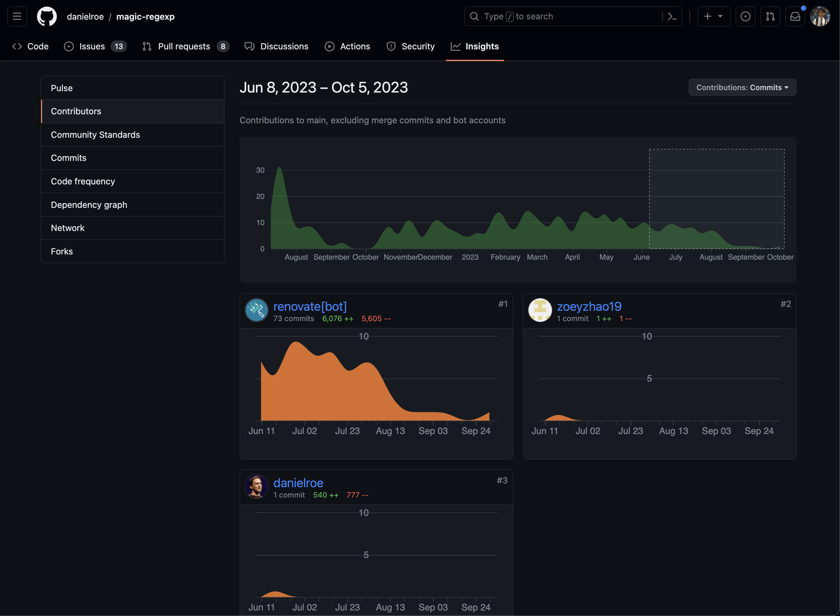The height and width of the screenshot is (616, 840).
Task: Open Dependency graph in sidebar
Action: pyautogui.click(x=132, y=205)
